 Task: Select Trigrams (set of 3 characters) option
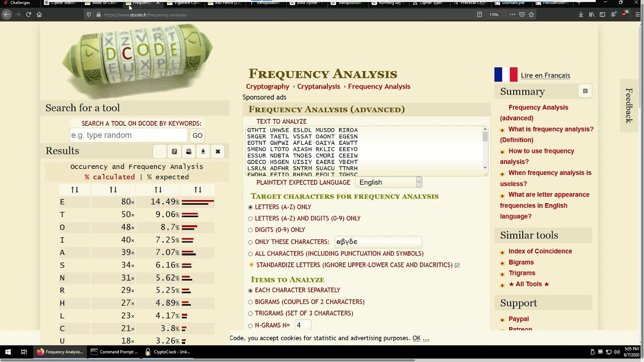[250, 314]
